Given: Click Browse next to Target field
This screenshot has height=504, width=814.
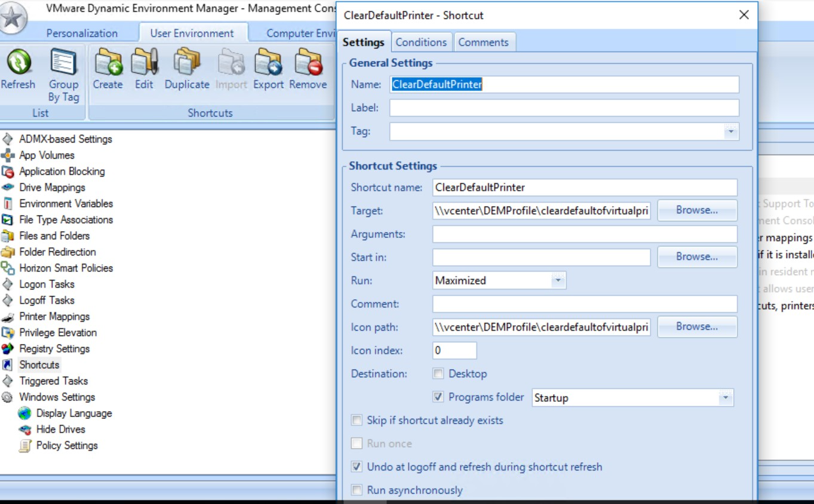Looking at the screenshot, I should (696, 210).
